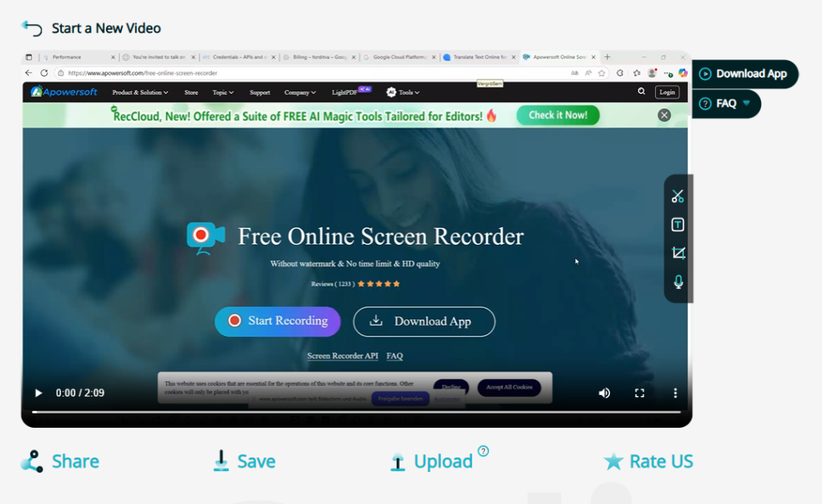822x504 pixels.
Task: Select the Translate Text Online tab in the recording
Action: point(480,57)
